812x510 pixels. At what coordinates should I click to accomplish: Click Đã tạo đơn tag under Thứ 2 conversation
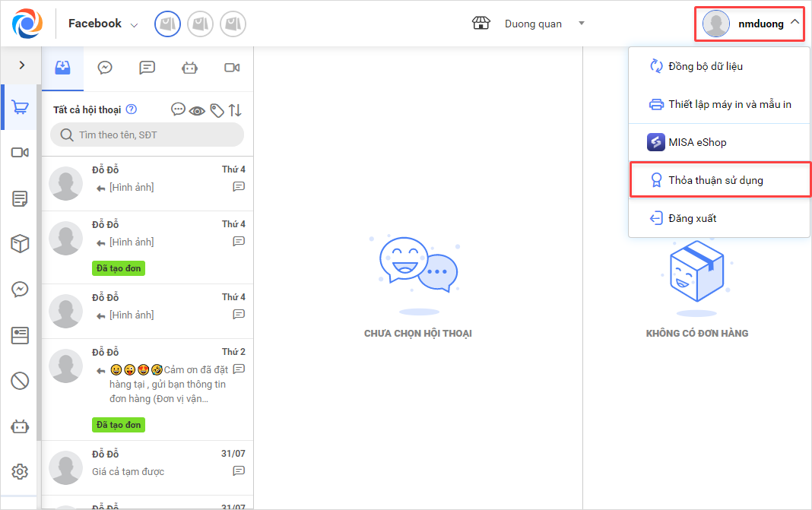[119, 425]
